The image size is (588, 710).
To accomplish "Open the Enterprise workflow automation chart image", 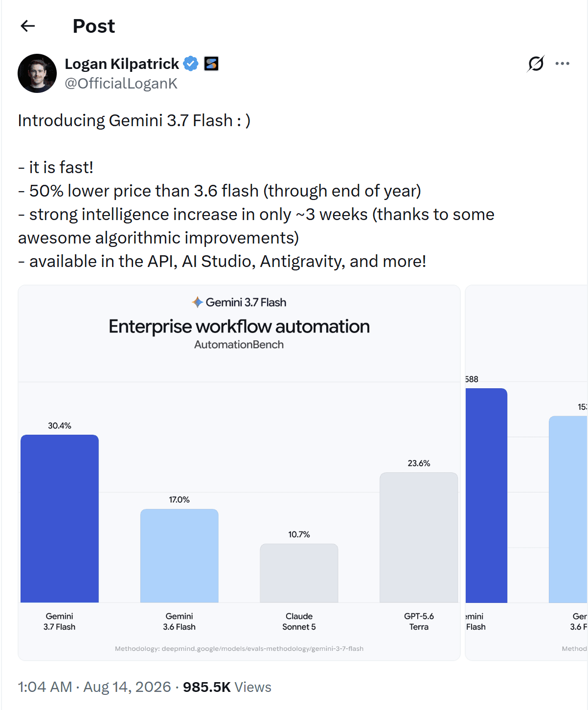I will coord(239,473).
